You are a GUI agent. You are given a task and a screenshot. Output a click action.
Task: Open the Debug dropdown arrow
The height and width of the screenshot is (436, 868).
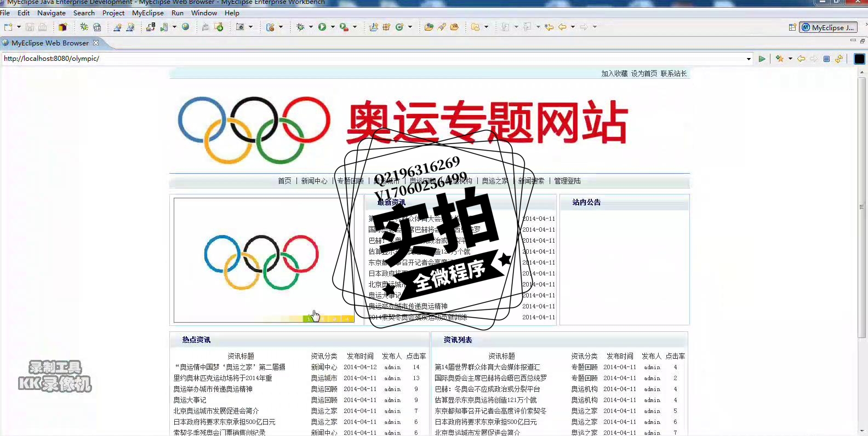[x=311, y=27]
